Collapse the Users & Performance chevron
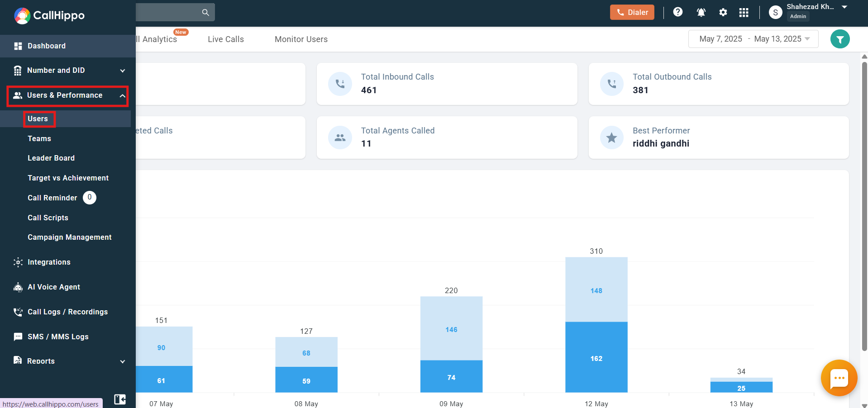Viewport: 868px width, 408px height. coord(122,95)
